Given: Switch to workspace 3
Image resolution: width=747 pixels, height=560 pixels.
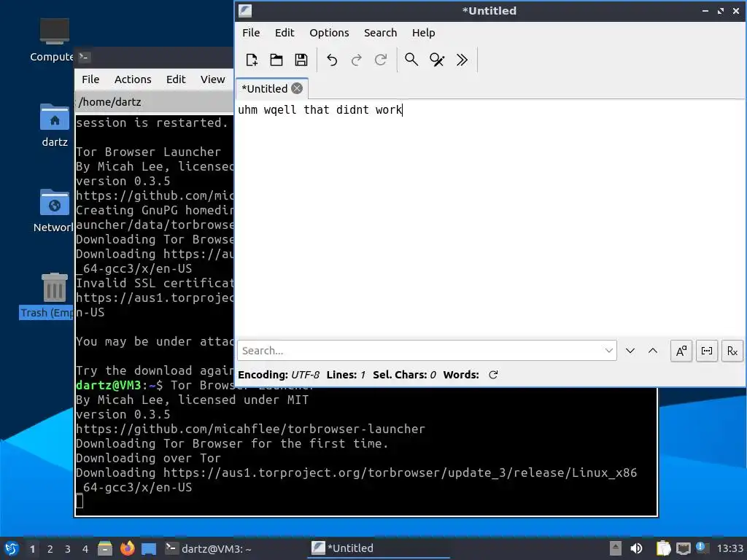Looking at the screenshot, I should 68,549.
